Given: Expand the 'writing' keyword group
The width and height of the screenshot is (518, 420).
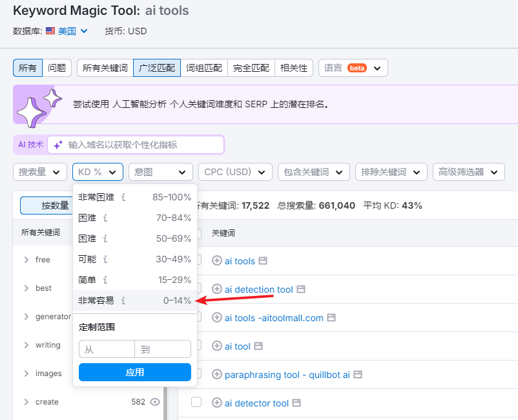Looking at the screenshot, I should click(26, 345).
